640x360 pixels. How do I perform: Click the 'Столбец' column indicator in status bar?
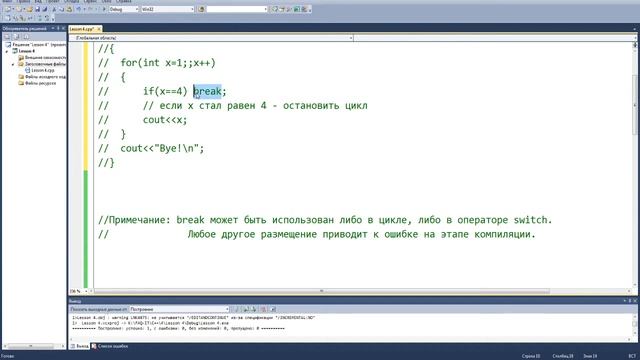[x=562, y=356]
